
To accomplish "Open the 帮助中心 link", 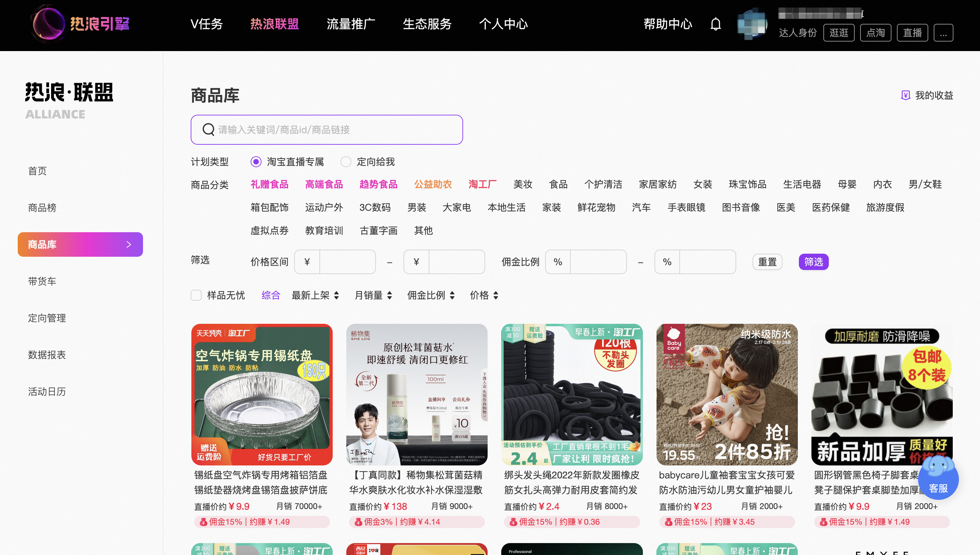I will pyautogui.click(x=668, y=24).
